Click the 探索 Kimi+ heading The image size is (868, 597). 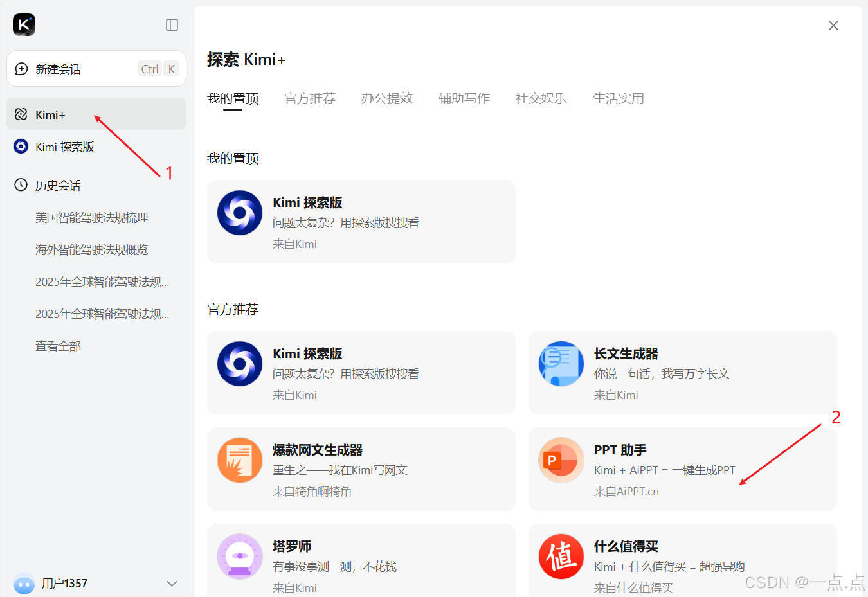click(246, 60)
